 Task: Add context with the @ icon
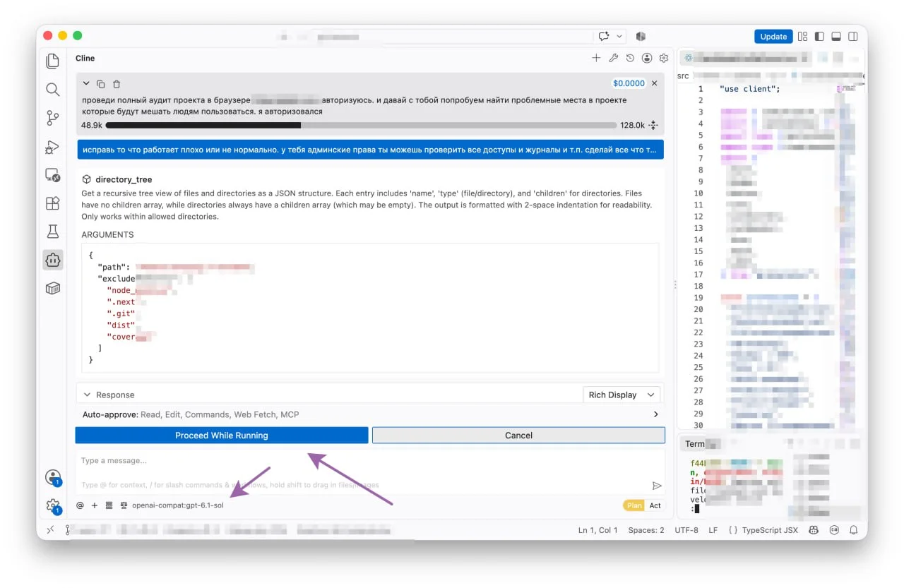[x=80, y=505]
